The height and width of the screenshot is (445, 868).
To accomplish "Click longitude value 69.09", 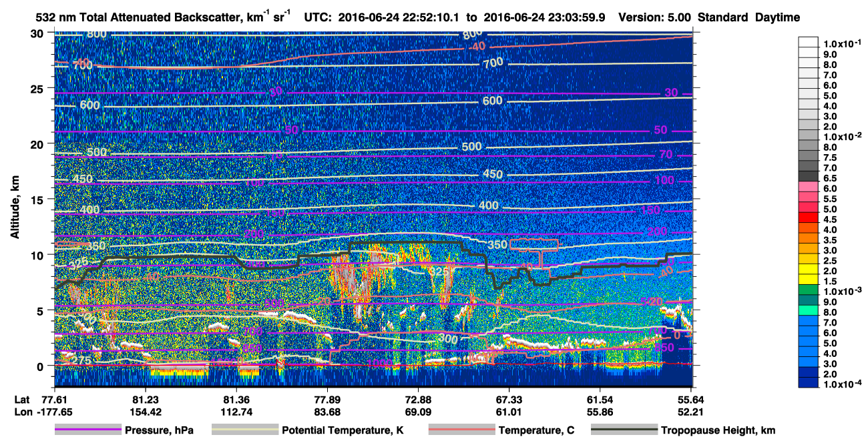I will point(417,412).
